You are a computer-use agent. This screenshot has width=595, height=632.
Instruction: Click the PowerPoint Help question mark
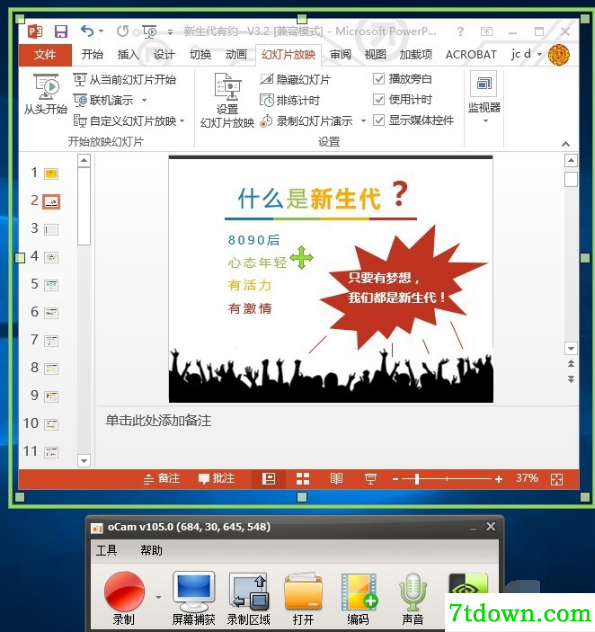tap(460, 31)
